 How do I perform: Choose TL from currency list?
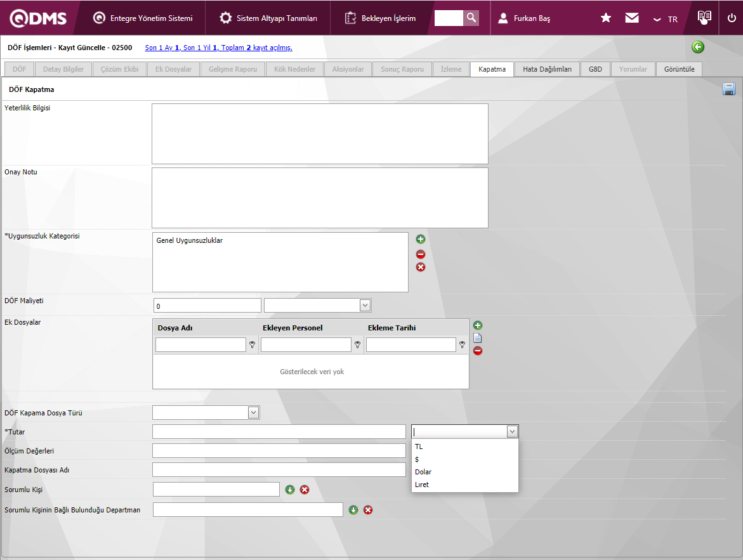pos(465,446)
